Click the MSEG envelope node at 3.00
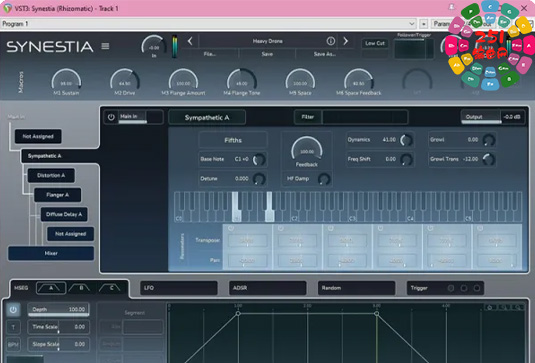Screen dimensions: 535x363 pyautogui.click(x=376, y=313)
